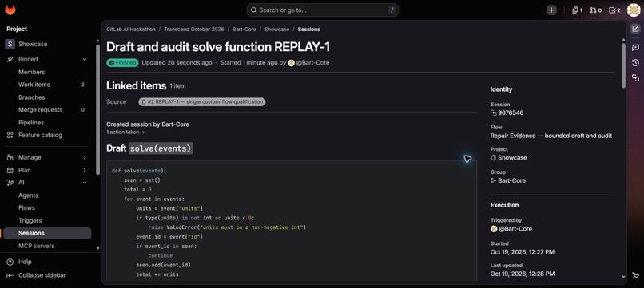644x288 pixels.
Task: Open @Bart-Core under Triggered by
Action: coord(515,229)
